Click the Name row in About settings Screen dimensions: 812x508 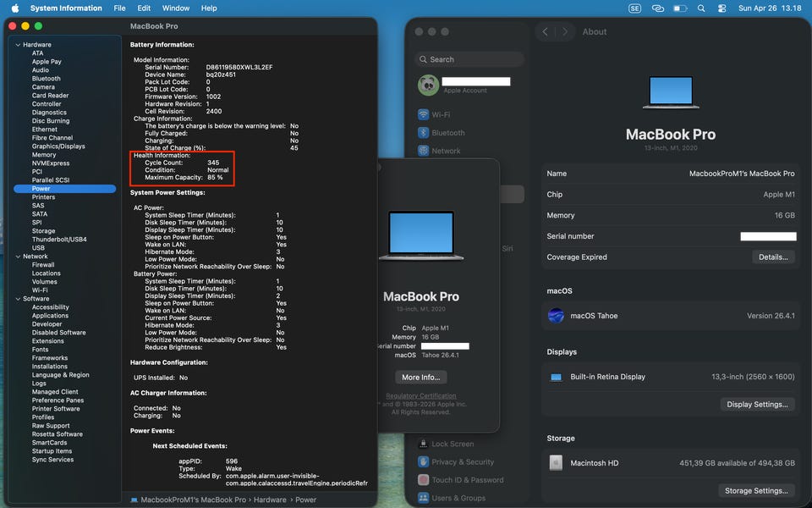[670, 174]
